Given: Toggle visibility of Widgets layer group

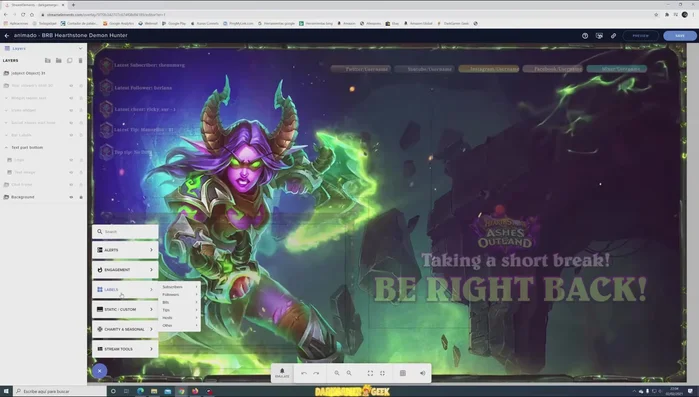Looking at the screenshot, I should coord(71,98).
